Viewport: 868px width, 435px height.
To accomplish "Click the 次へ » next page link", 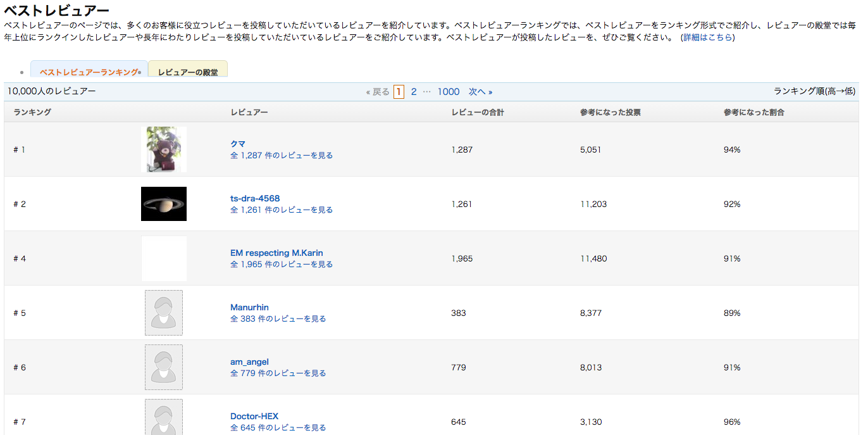I will (480, 92).
